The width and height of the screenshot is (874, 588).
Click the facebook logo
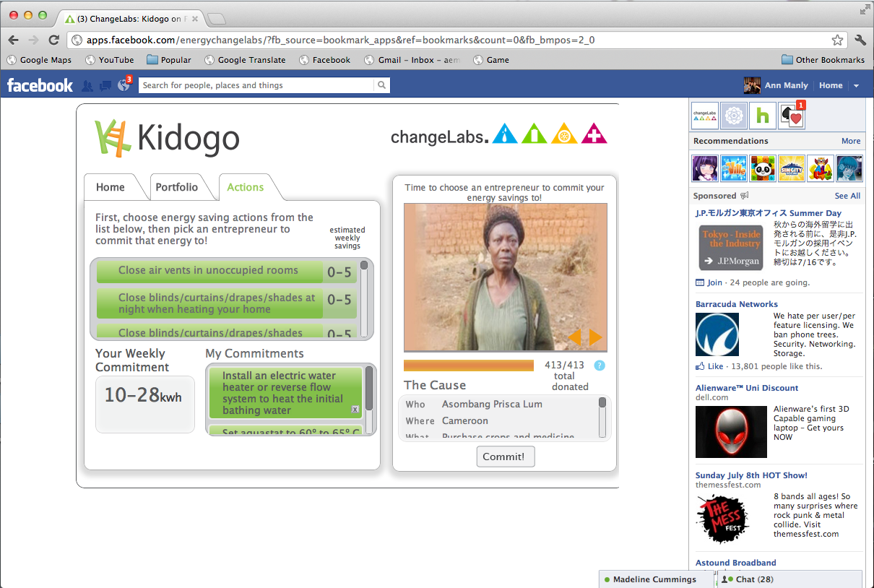[x=40, y=85]
